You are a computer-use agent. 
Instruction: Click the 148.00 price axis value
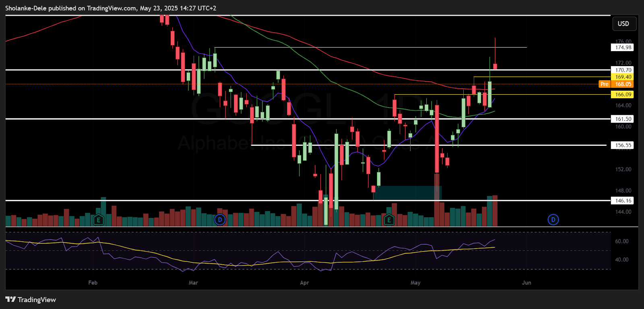pyautogui.click(x=623, y=191)
